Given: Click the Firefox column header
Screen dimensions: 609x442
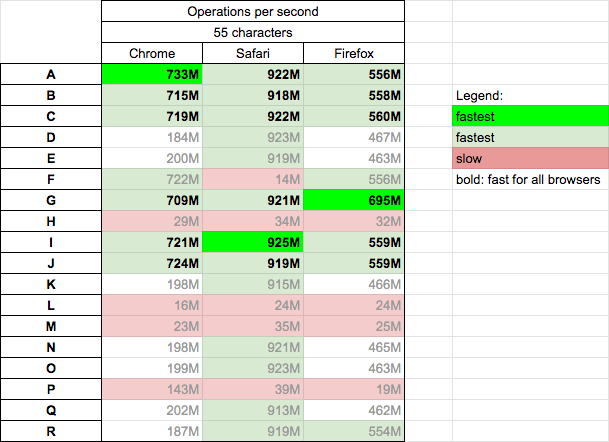Looking at the screenshot, I should pyautogui.click(x=354, y=53).
